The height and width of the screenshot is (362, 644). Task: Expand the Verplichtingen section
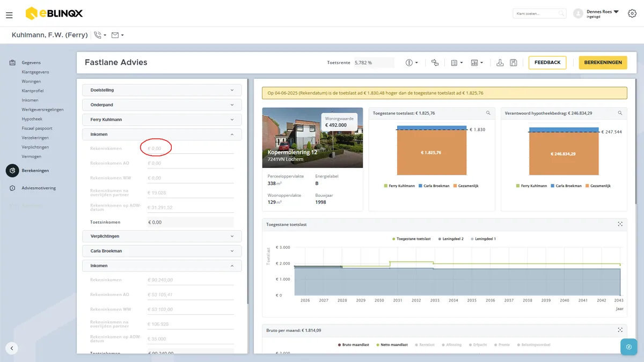162,236
